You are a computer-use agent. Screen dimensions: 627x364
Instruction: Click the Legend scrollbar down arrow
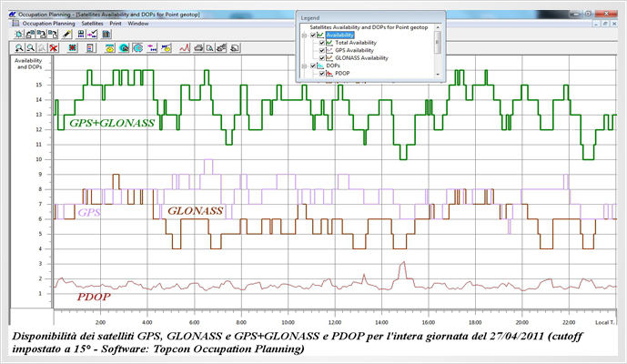438,74
